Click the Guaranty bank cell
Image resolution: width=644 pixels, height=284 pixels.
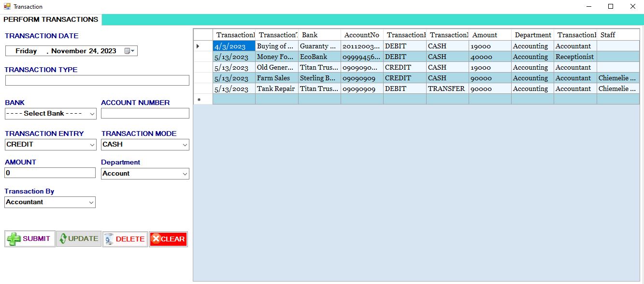[319, 46]
